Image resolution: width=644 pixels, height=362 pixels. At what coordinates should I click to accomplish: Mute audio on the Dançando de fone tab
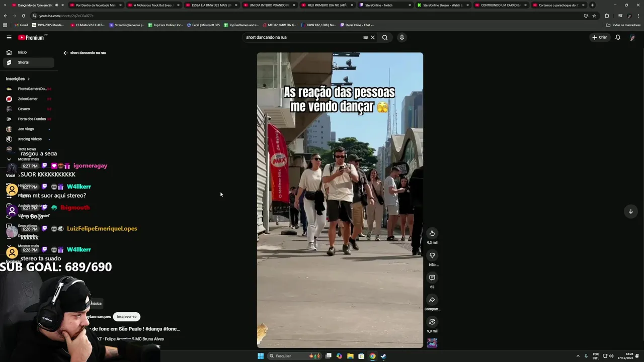coord(56,5)
